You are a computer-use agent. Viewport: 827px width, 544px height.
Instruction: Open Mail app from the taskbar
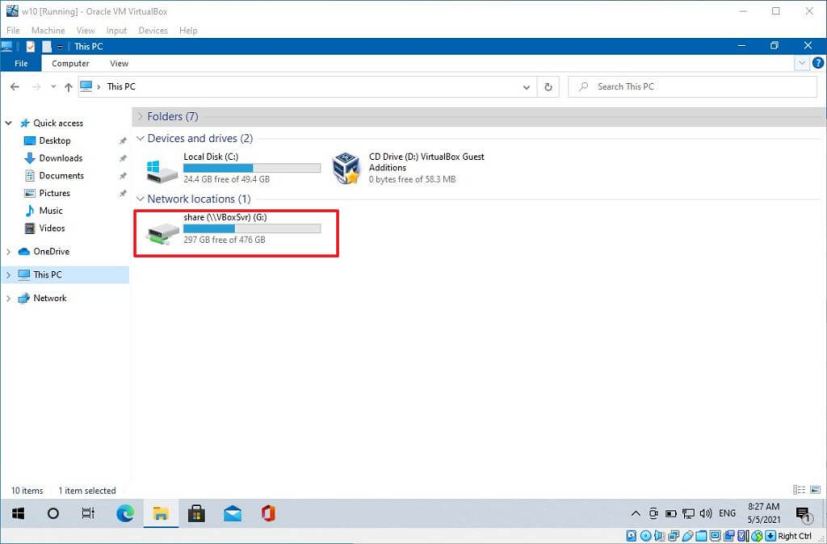232,513
